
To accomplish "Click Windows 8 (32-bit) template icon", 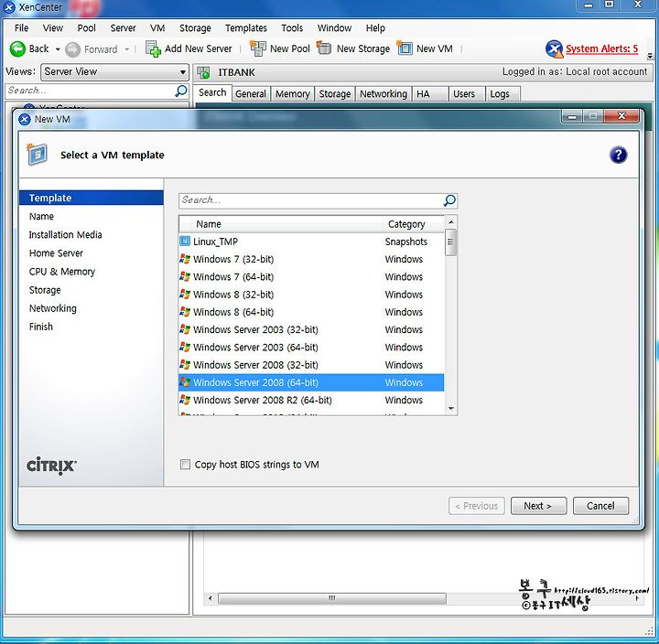I will click(185, 294).
